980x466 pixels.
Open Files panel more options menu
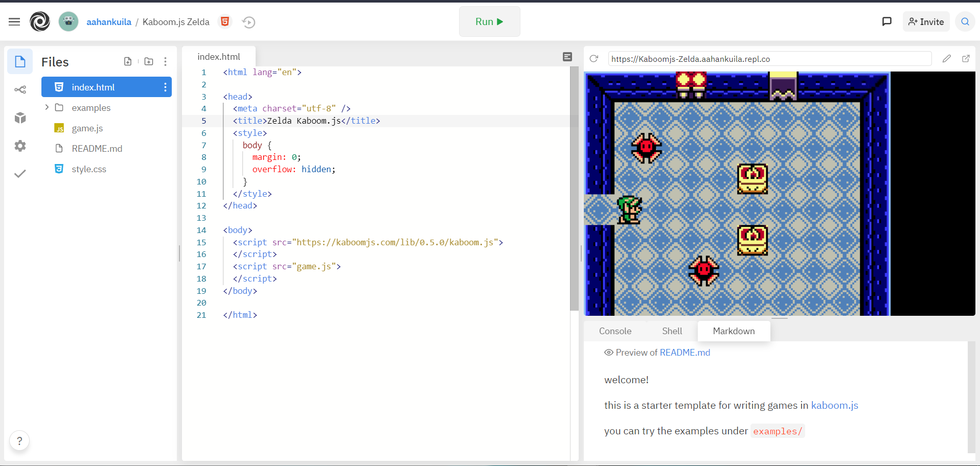pyautogui.click(x=165, y=61)
